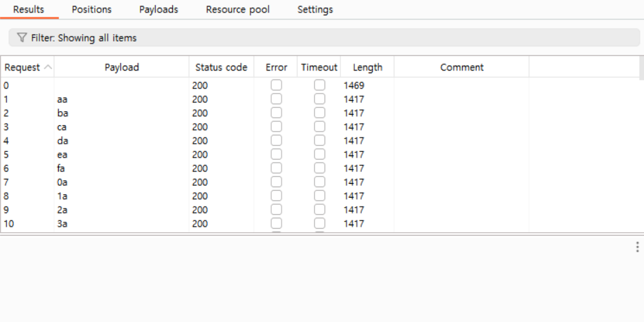Image resolution: width=644 pixels, height=322 pixels.
Task: Select the payload cell 'fa'
Action: coord(61,168)
